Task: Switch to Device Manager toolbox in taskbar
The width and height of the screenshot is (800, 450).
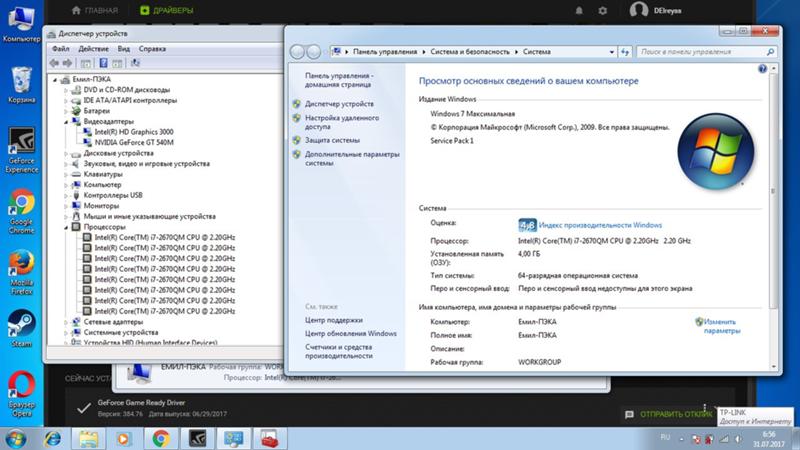Action: [270, 439]
